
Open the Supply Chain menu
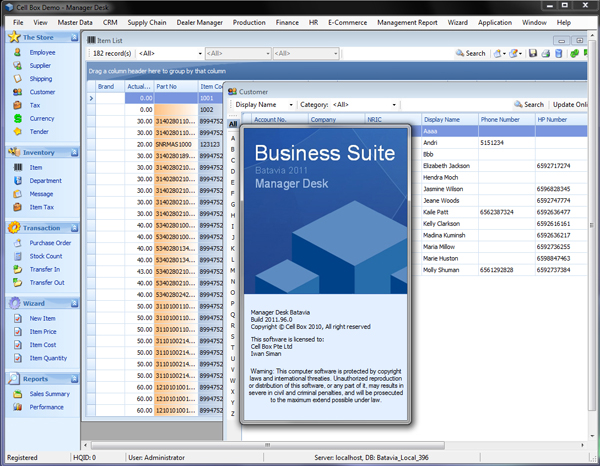point(147,23)
